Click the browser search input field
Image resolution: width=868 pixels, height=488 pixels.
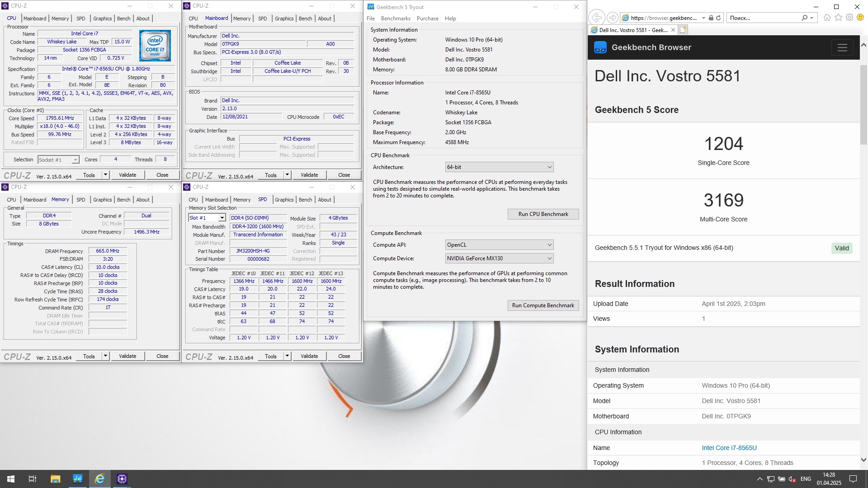(x=764, y=18)
